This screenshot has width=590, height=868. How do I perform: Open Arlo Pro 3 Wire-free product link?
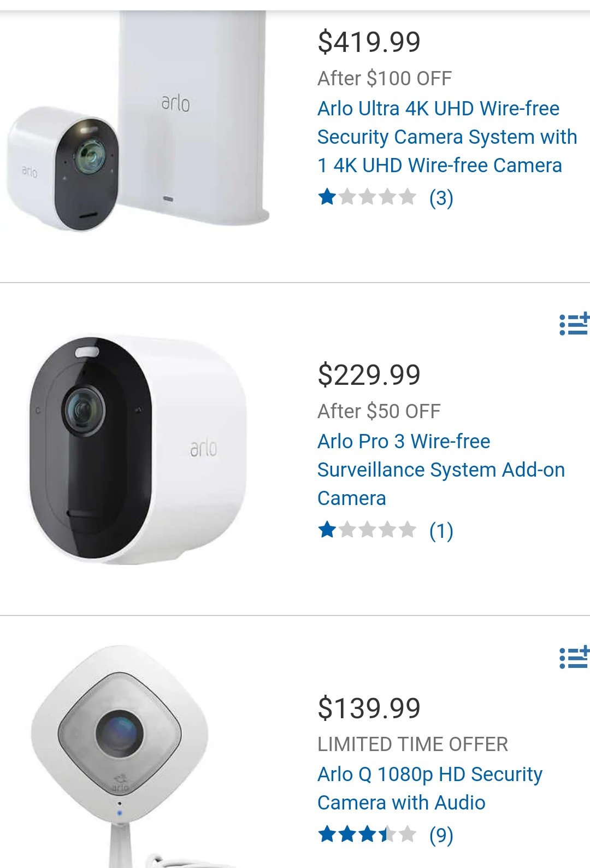point(441,470)
